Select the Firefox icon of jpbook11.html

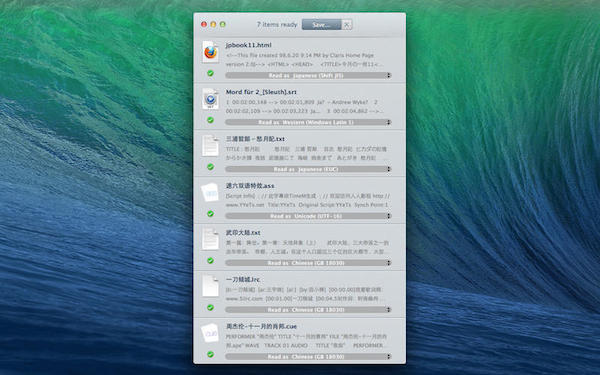coord(210,52)
